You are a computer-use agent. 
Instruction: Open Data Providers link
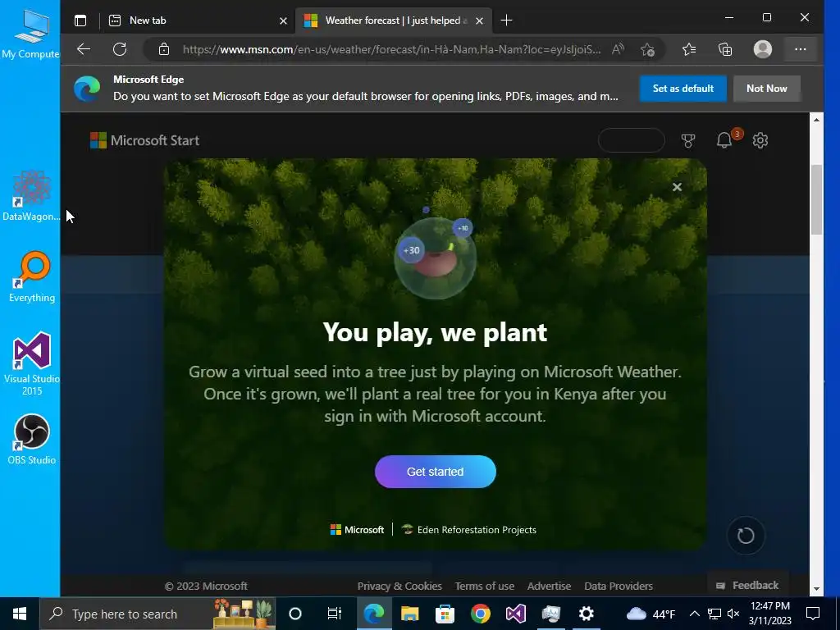click(619, 586)
